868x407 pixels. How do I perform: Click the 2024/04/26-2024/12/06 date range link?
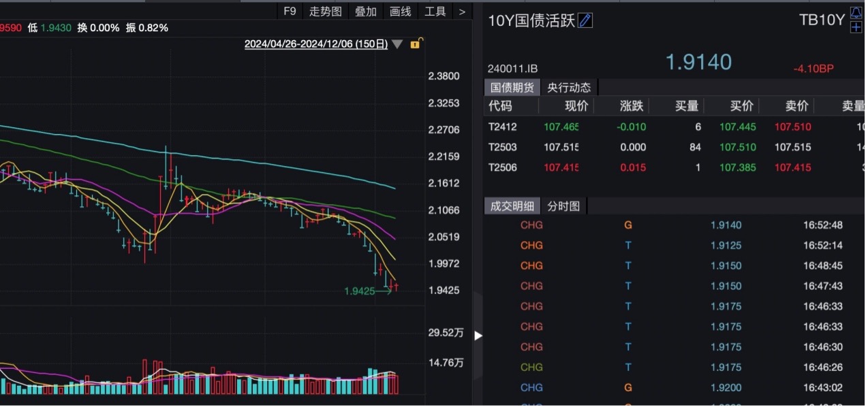coord(316,44)
